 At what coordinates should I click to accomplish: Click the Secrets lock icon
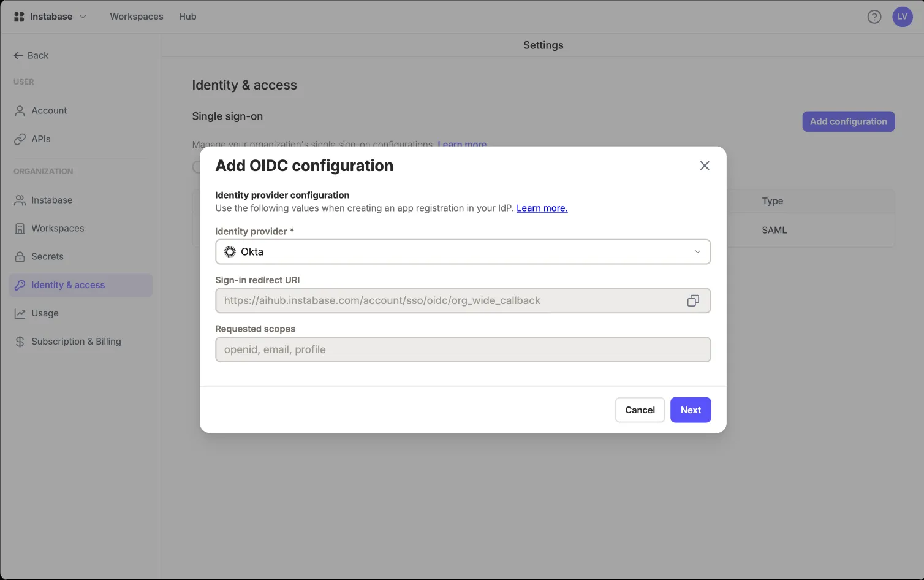tap(20, 257)
